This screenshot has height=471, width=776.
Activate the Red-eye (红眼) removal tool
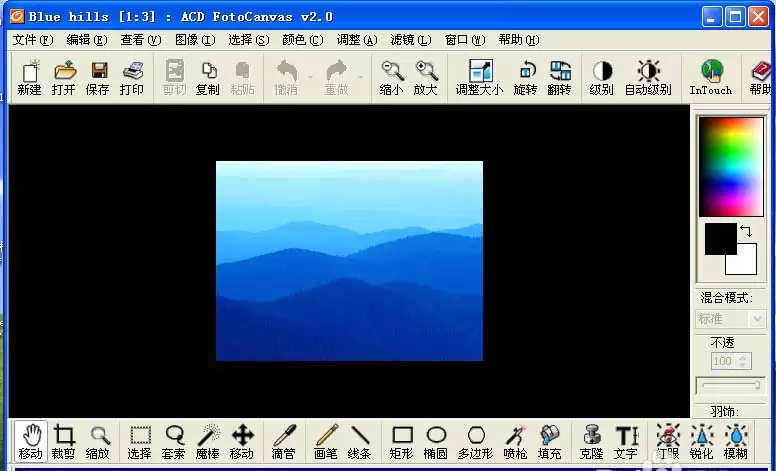tap(668, 441)
